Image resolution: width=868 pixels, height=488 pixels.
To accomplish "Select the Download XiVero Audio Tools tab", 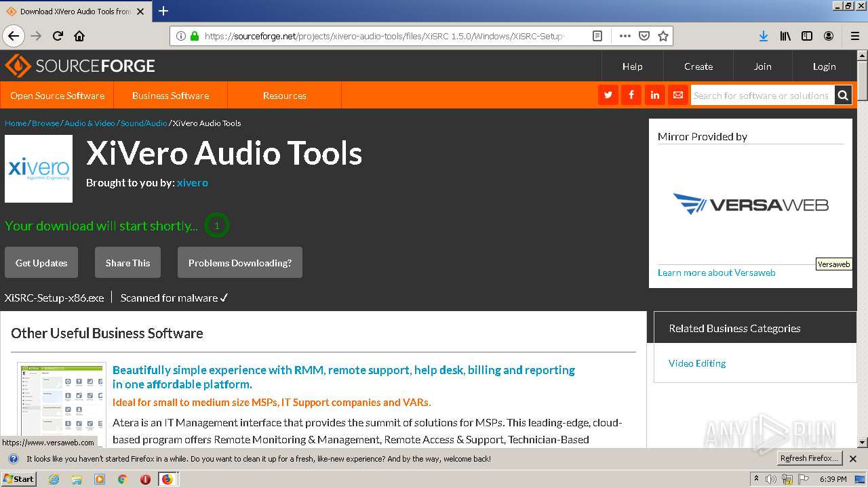I will (75, 12).
